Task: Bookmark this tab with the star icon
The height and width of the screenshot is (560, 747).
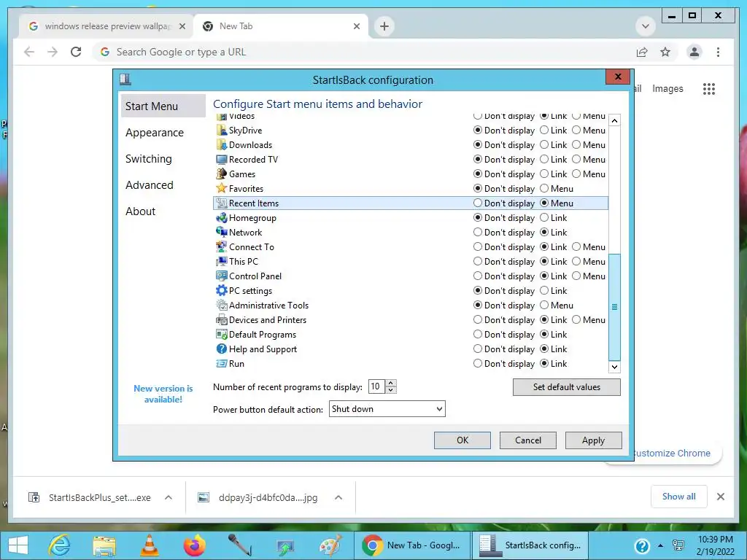Action: (665, 52)
